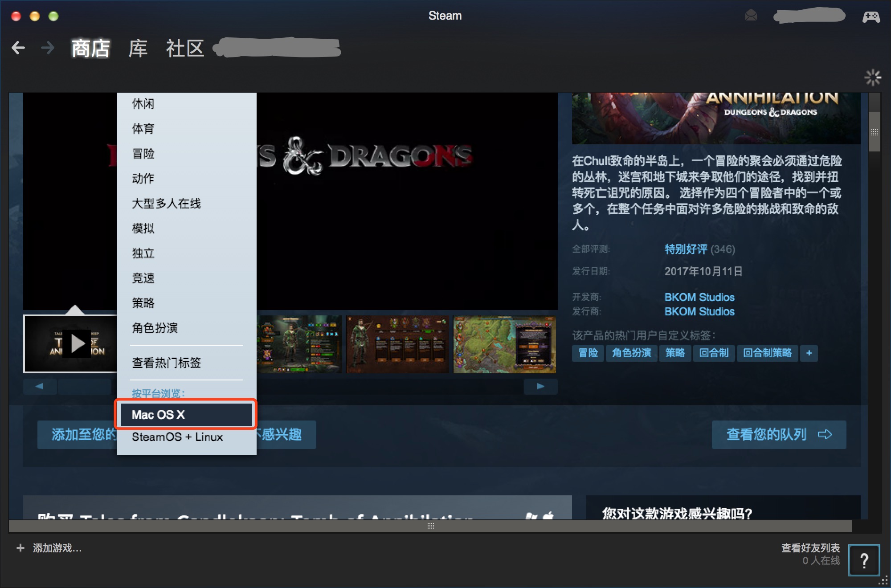The height and width of the screenshot is (588, 891).
Task: Click 添加至您的 wishlist button
Action: (78, 434)
